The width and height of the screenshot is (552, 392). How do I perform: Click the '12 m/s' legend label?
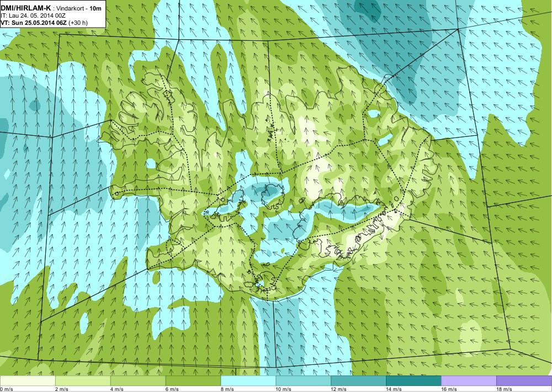pos(339,389)
